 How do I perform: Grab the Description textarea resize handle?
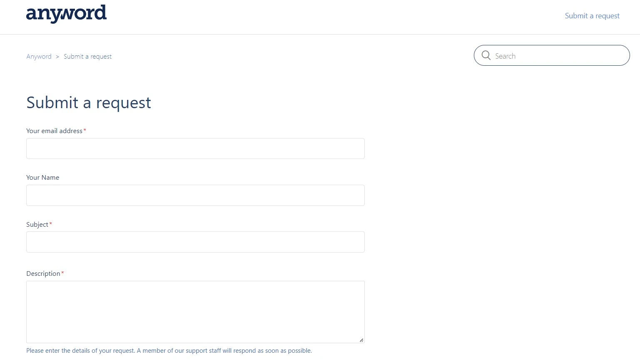(361, 340)
